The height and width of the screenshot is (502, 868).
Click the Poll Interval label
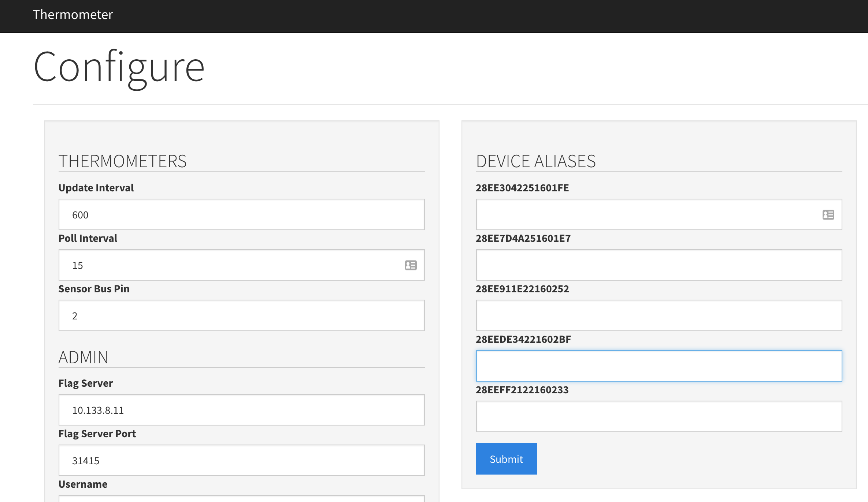(88, 238)
